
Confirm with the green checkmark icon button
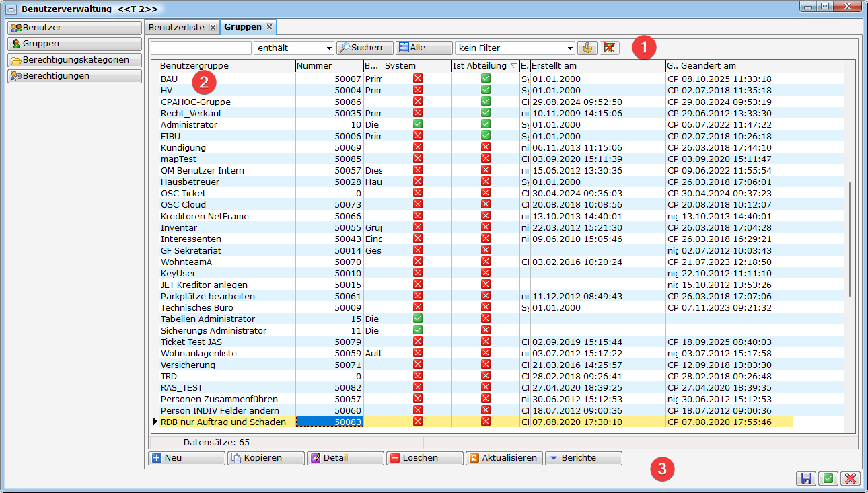pos(828,478)
